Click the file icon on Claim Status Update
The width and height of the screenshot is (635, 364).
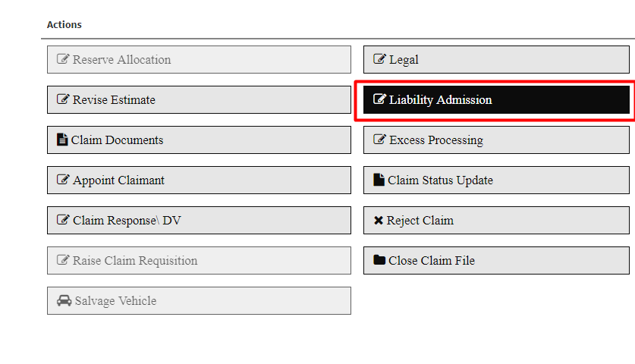pyautogui.click(x=379, y=180)
